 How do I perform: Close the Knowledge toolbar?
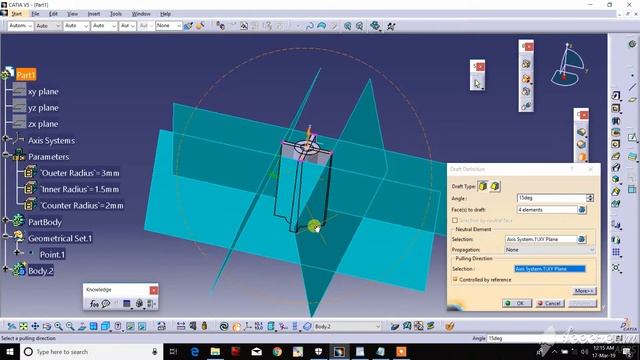(x=153, y=290)
